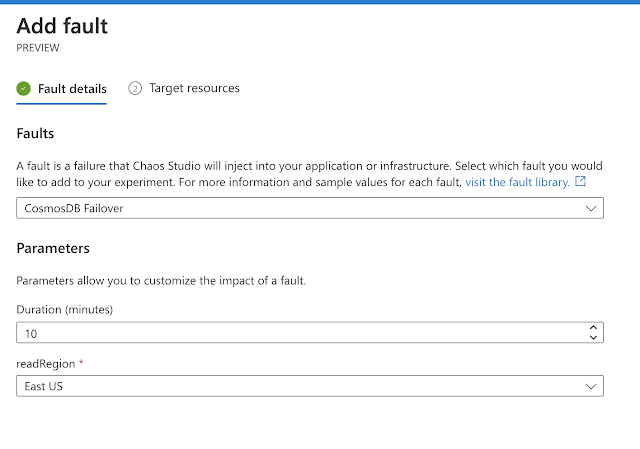640x449 pixels.
Task: Decrease duration with down stepper arrow
Action: click(x=592, y=338)
